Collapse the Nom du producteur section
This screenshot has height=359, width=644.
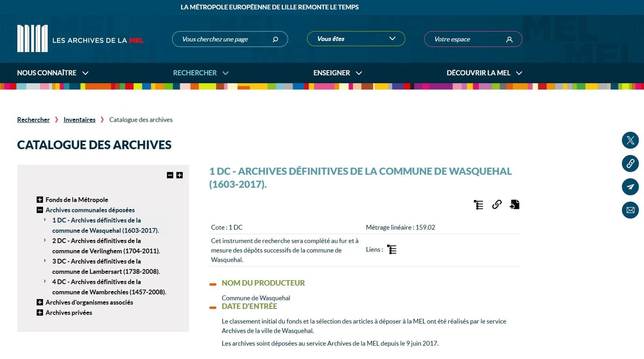[x=213, y=284]
